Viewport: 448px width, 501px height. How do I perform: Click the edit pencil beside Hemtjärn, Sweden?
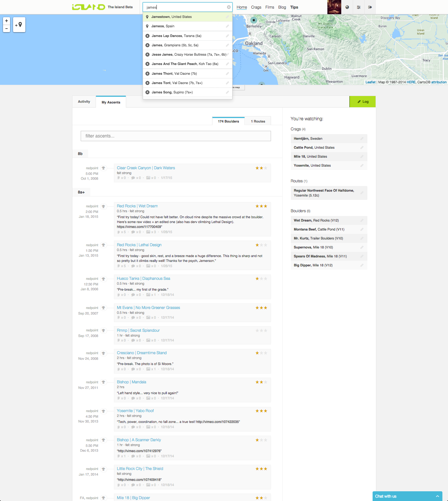click(x=361, y=138)
